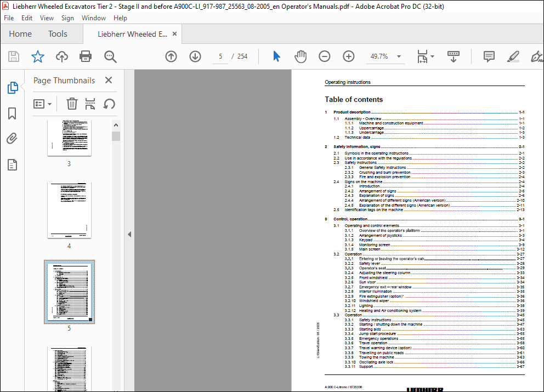This screenshot has width=544, height=392.
Task: Select page 3 thumbnail
Action: coord(70,138)
